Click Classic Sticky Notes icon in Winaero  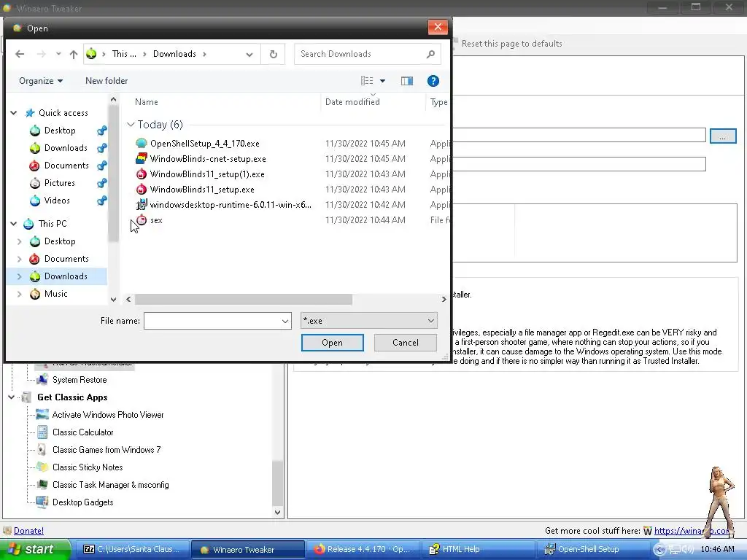(42, 467)
